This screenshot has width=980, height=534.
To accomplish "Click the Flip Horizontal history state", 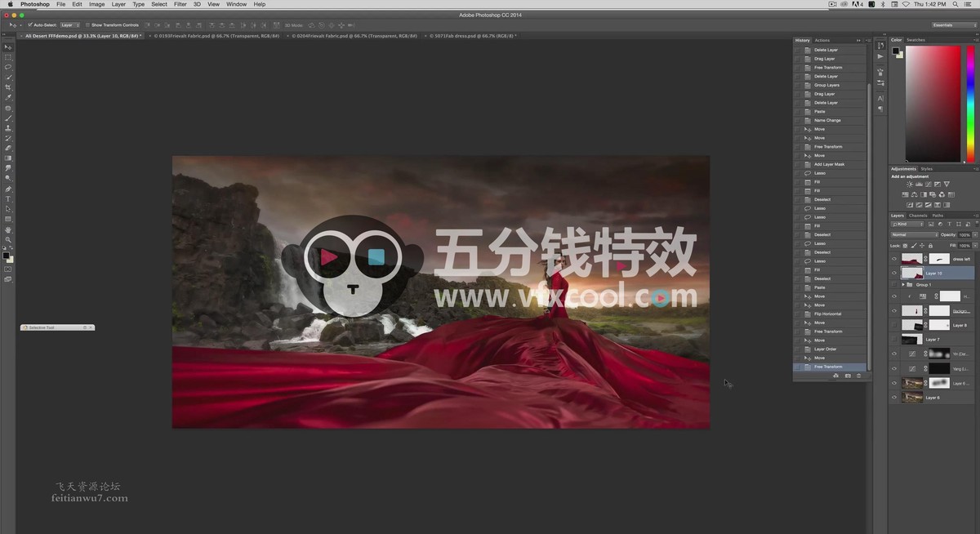I will pos(830,314).
